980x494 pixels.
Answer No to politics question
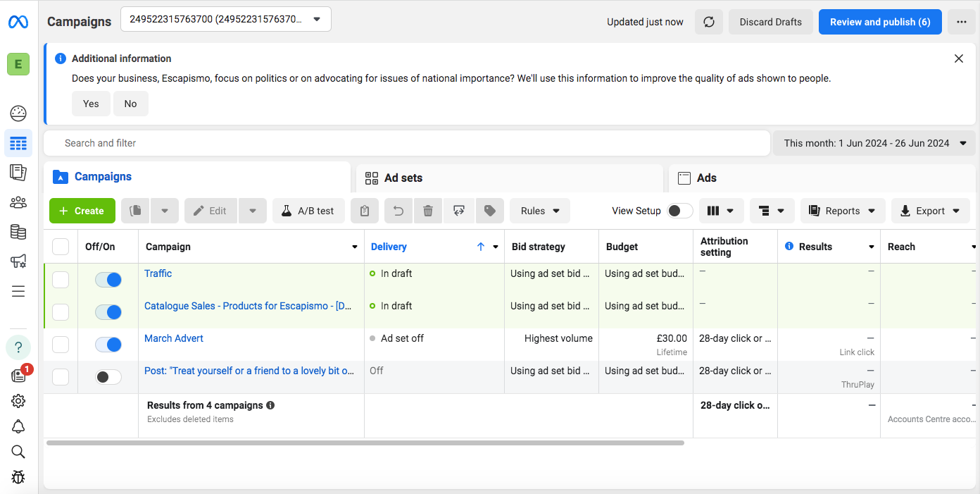[131, 104]
